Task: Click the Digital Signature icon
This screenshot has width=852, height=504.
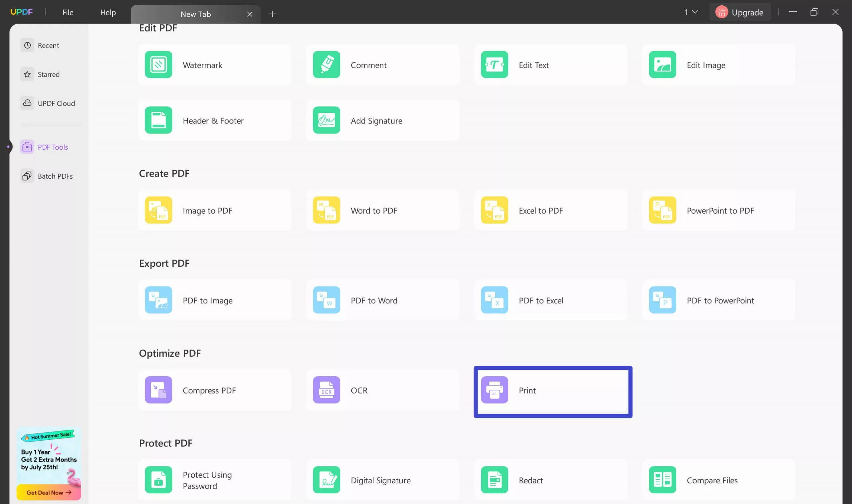Action: (x=326, y=480)
